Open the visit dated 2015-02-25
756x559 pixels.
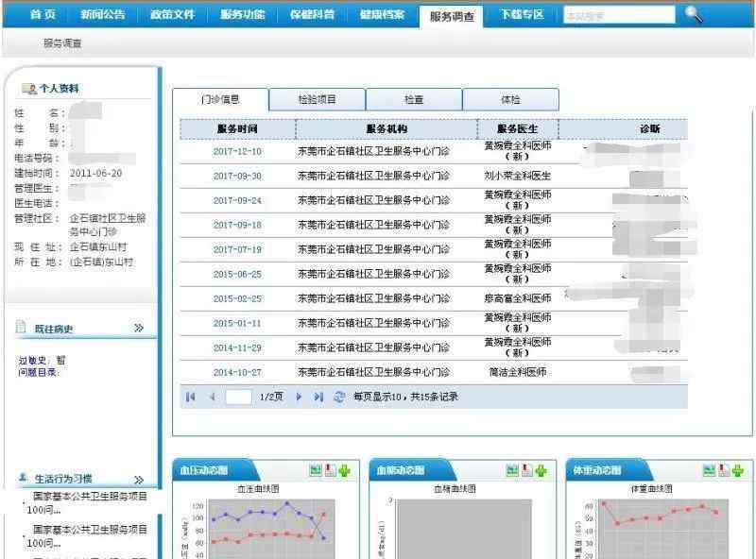click(237, 298)
